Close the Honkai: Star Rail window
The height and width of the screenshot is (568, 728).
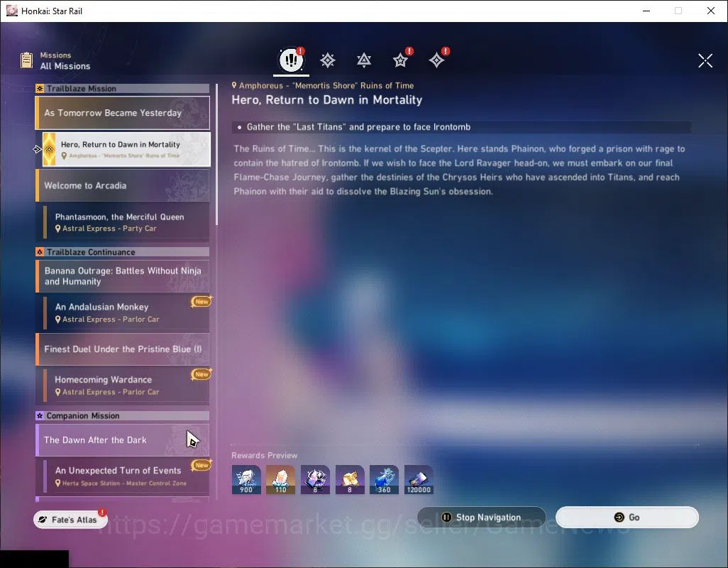pyautogui.click(x=710, y=11)
